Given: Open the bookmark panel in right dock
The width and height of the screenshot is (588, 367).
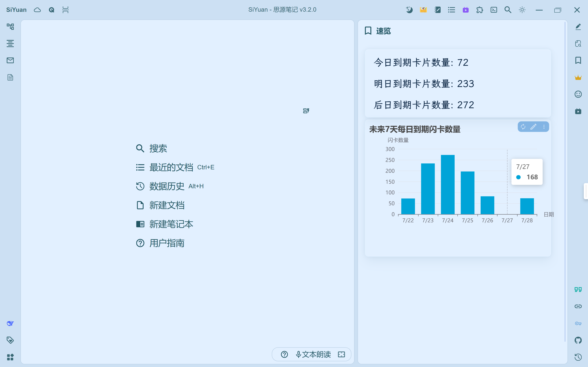Looking at the screenshot, I should (578, 60).
